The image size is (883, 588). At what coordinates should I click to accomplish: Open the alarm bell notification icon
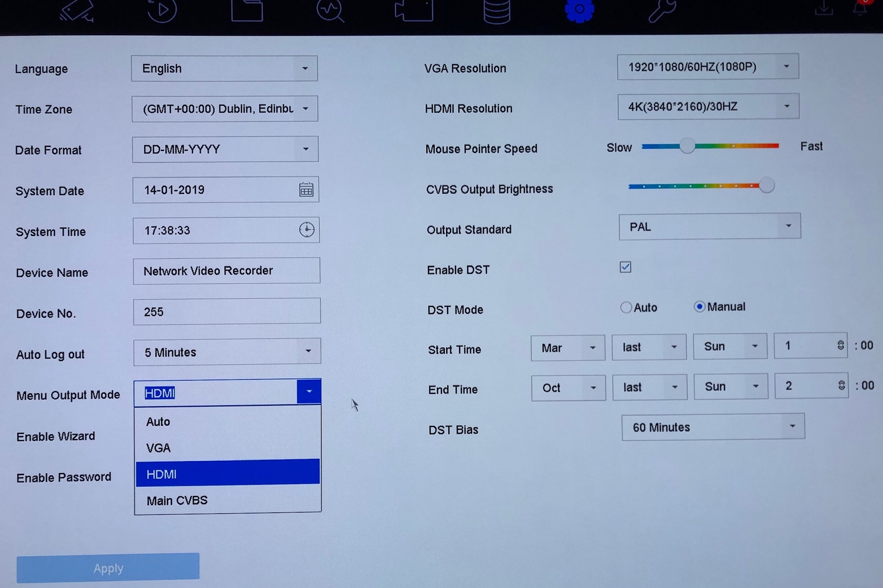click(861, 8)
